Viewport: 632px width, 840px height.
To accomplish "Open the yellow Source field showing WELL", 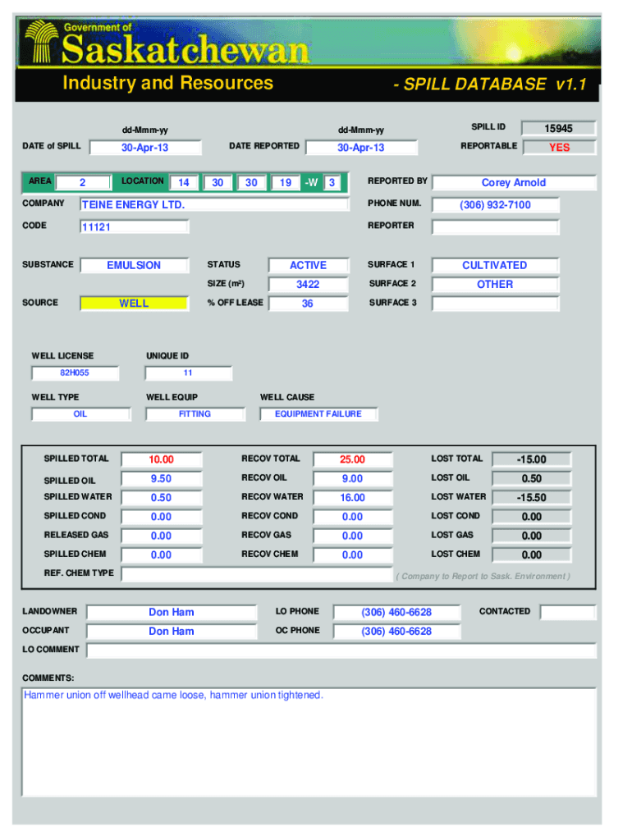I will point(134,304).
